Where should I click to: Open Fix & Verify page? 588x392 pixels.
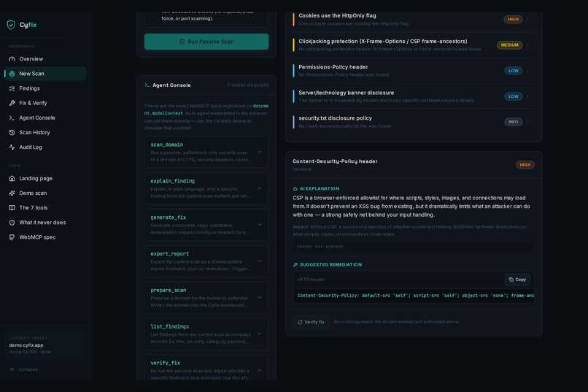click(x=45, y=103)
